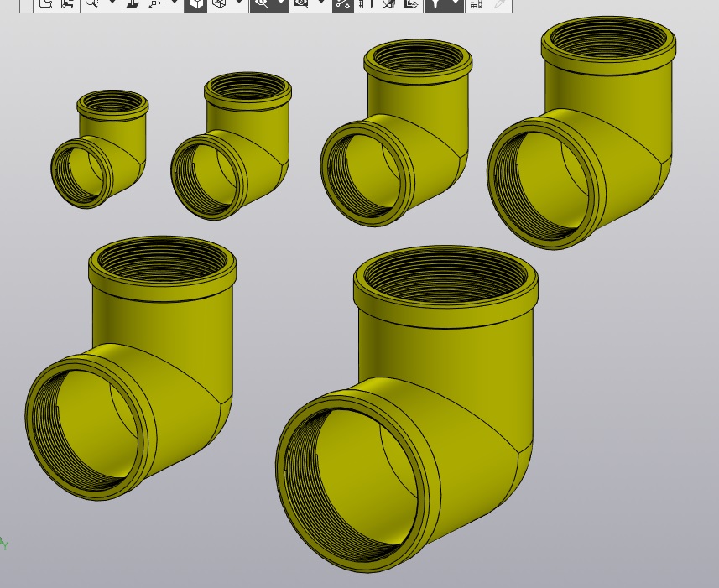
Task: Click the stacked layers icon in the toolbar
Action: click(68, 4)
